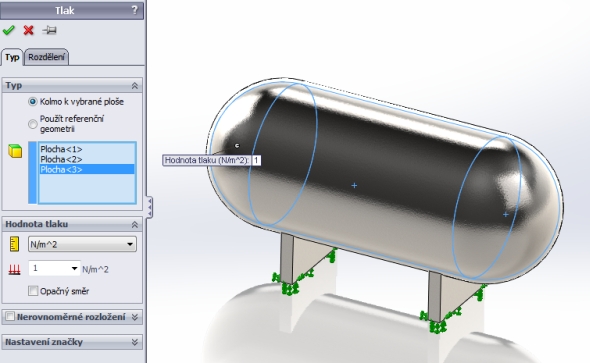
Task: Enable the Opačný směr checkbox
Action: point(33,291)
